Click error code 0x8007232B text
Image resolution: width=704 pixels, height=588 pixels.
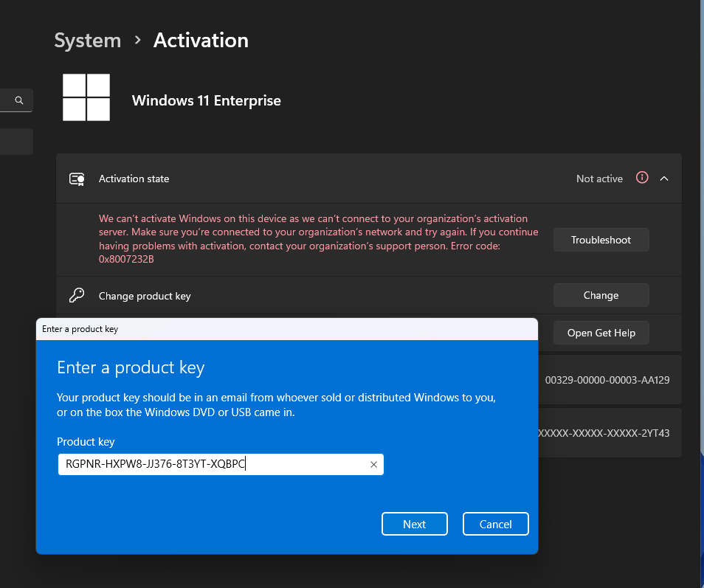pyautogui.click(x=126, y=260)
